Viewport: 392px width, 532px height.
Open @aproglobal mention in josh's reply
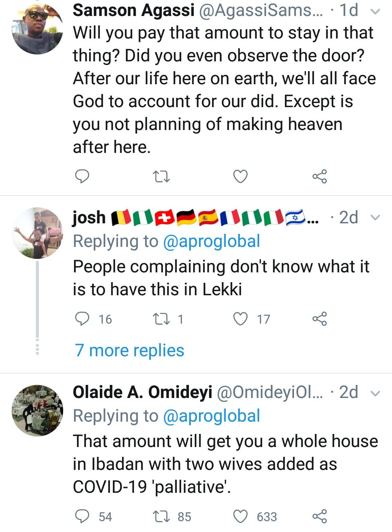point(212,241)
